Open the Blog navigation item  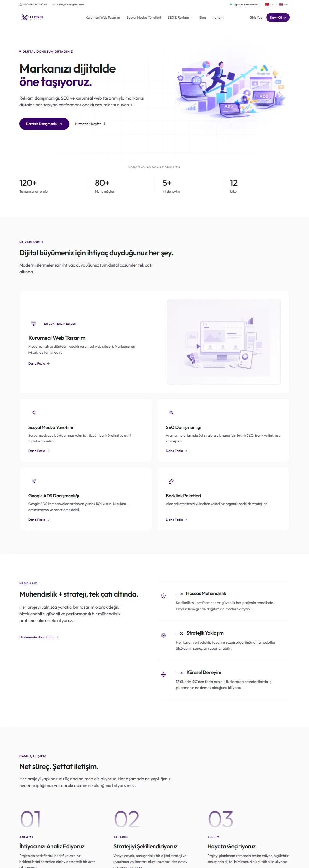tap(202, 18)
